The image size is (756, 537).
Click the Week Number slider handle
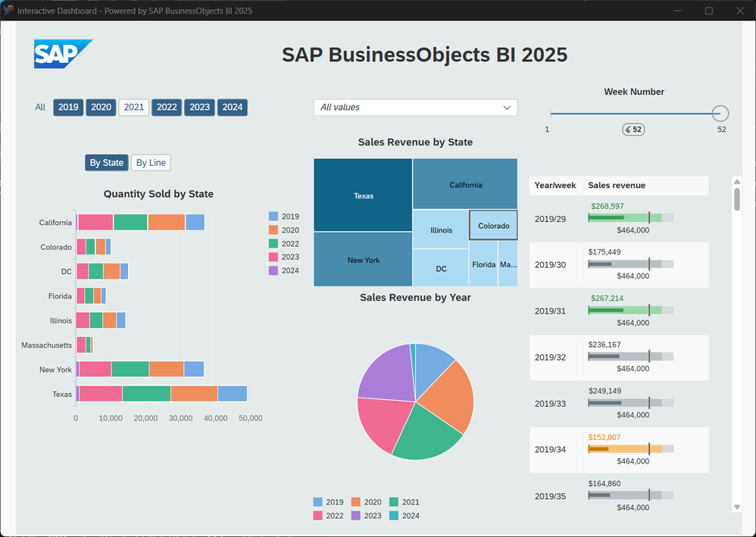pos(720,114)
